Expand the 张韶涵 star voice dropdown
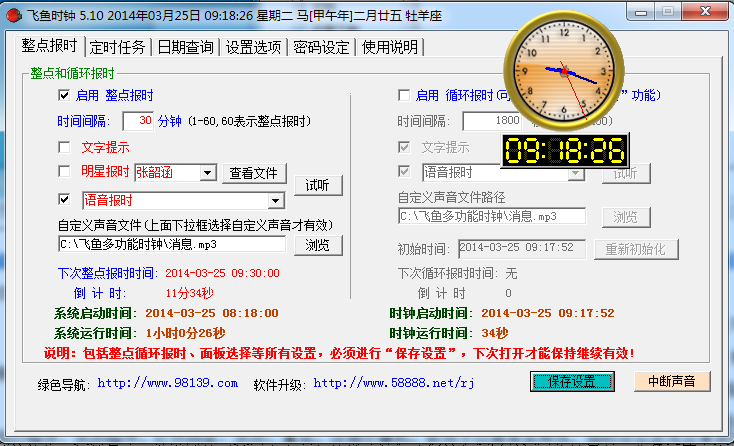 (207, 173)
